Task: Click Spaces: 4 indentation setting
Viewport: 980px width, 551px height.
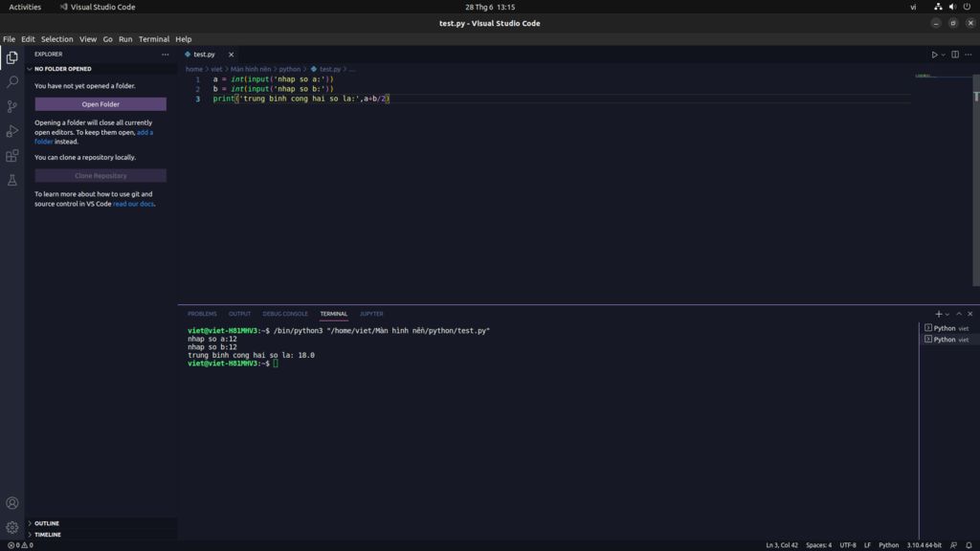Action: pos(818,545)
